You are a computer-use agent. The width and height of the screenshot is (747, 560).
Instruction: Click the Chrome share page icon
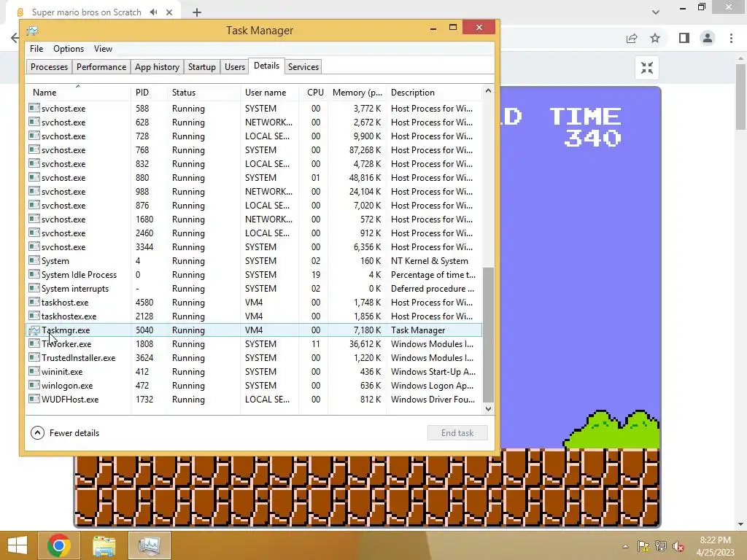(632, 38)
